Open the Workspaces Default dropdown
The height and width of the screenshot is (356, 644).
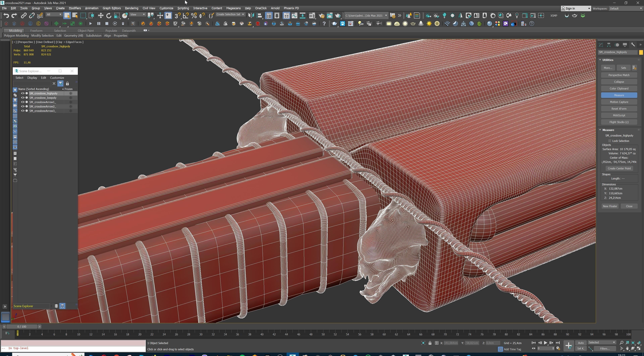(x=625, y=8)
